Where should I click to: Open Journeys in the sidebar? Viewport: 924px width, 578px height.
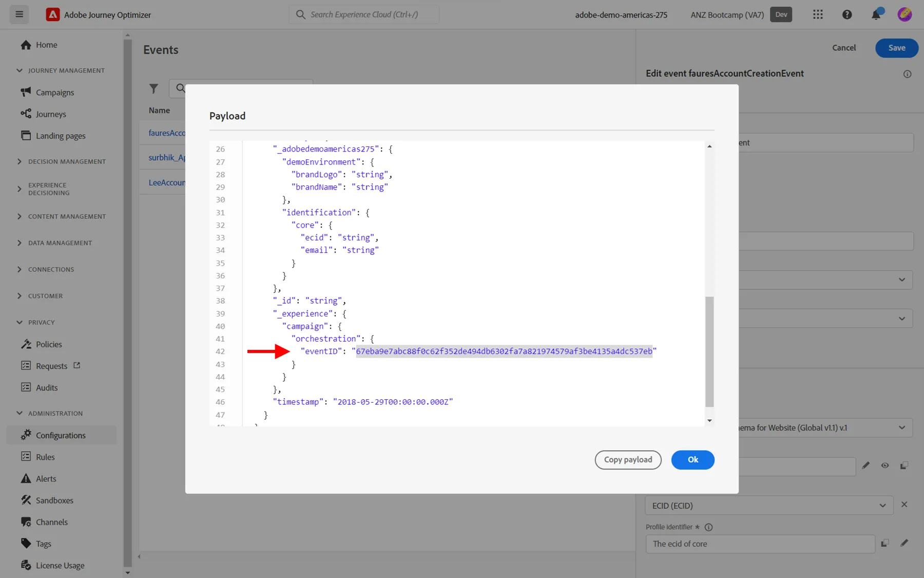[51, 114]
